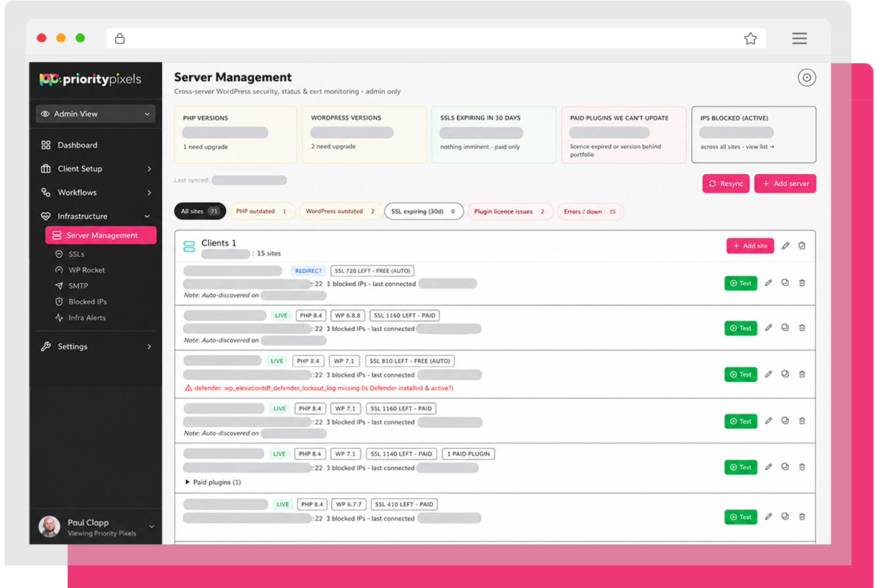Image resolution: width=882 pixels, height=588 pixels.
Task: Click the copy icon in the REDIRECT row
Action: [785, 283]
